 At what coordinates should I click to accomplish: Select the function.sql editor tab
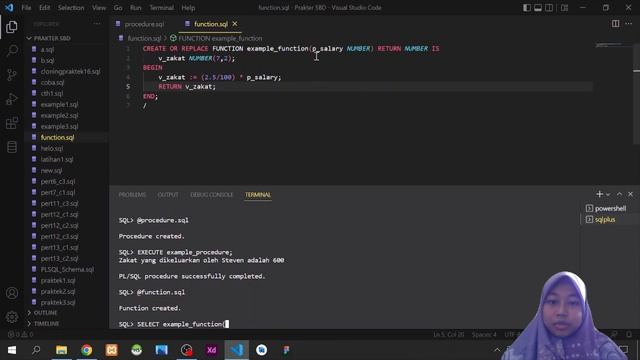click(211, 24)
